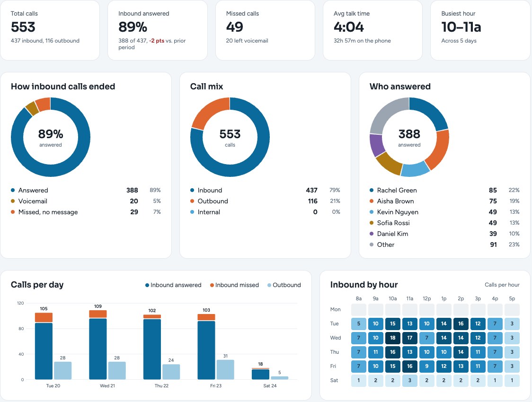Image resolution: width=532 pixels, height=402 pixels.
Task: Click the Thu 1p heatmap cell showing 10
Action: click(444, 352)
